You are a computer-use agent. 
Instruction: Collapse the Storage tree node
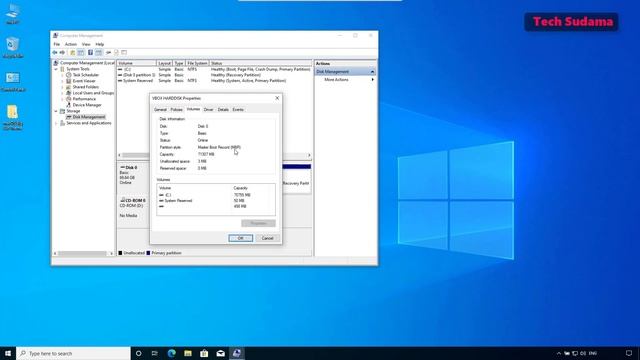tap(56, 111)
